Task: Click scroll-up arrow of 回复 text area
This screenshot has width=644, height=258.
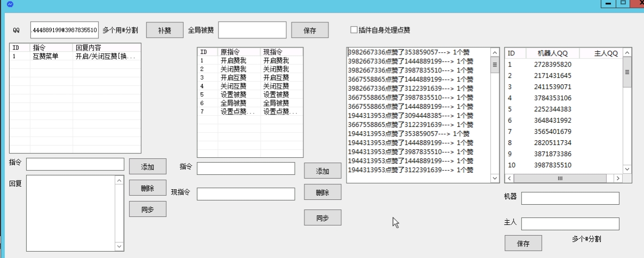Action: coord(119,181)
